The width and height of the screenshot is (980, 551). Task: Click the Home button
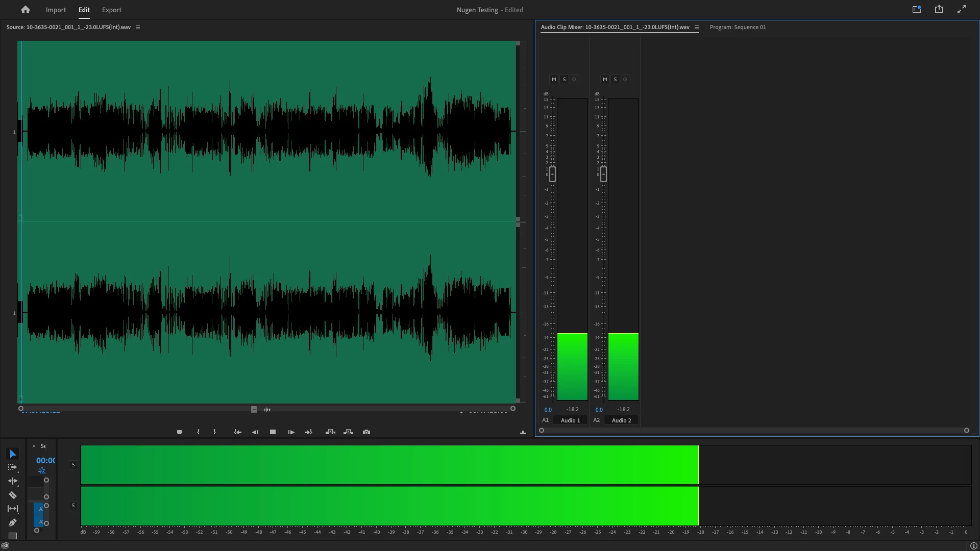[x=26, y=10]
